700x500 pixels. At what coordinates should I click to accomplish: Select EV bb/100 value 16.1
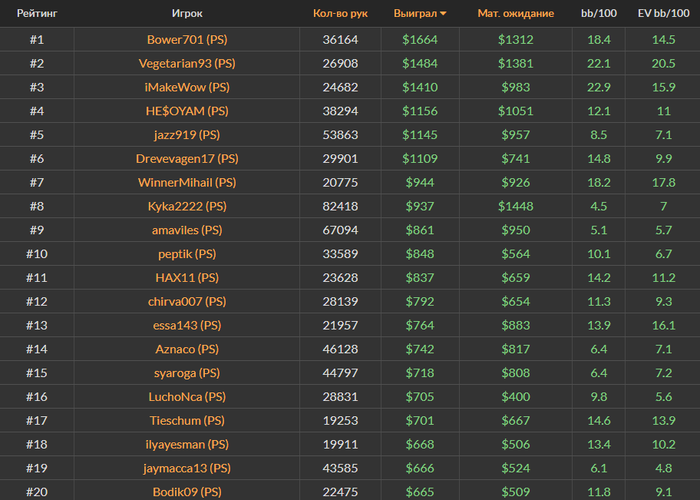point(663,325)
